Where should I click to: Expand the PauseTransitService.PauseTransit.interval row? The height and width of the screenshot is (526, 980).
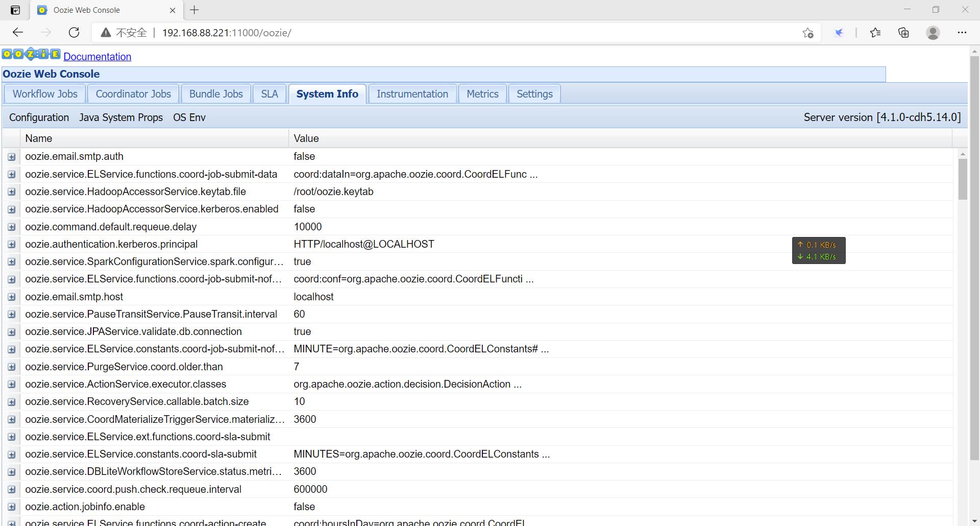point(12,315)
